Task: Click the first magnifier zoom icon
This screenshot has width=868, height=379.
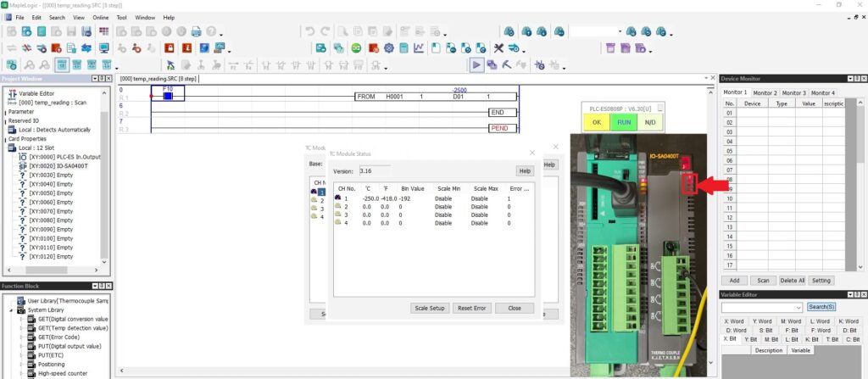Action: coord(30,64)
